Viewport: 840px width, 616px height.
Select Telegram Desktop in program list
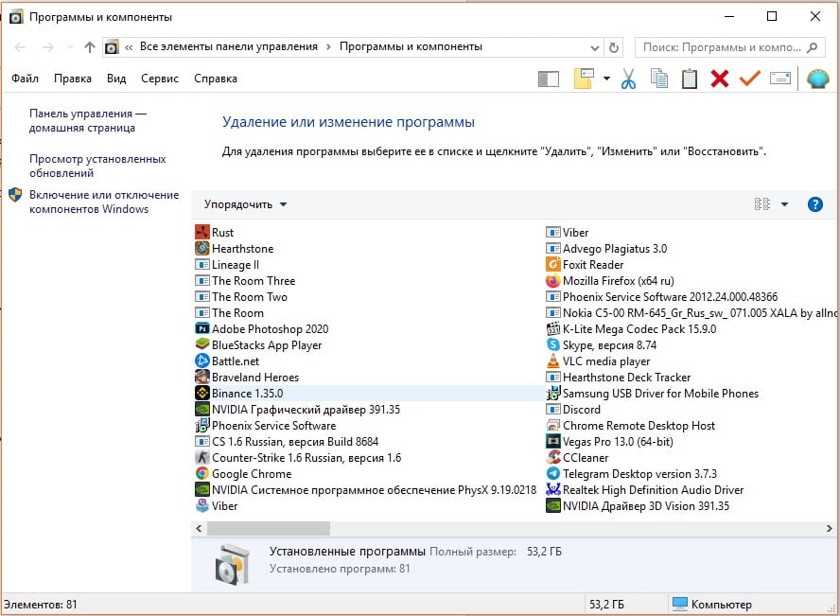(639, 474)
